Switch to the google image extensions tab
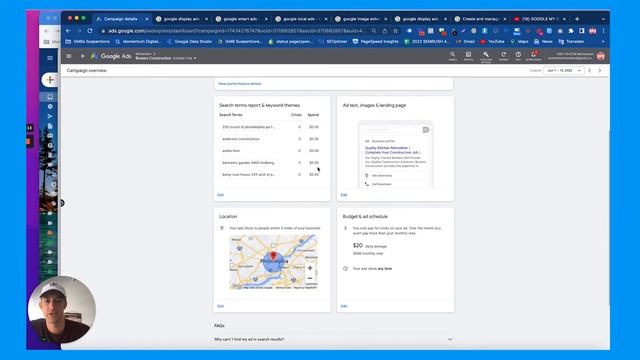The height and width of the screenshot is (360, 640). point(360,19)
